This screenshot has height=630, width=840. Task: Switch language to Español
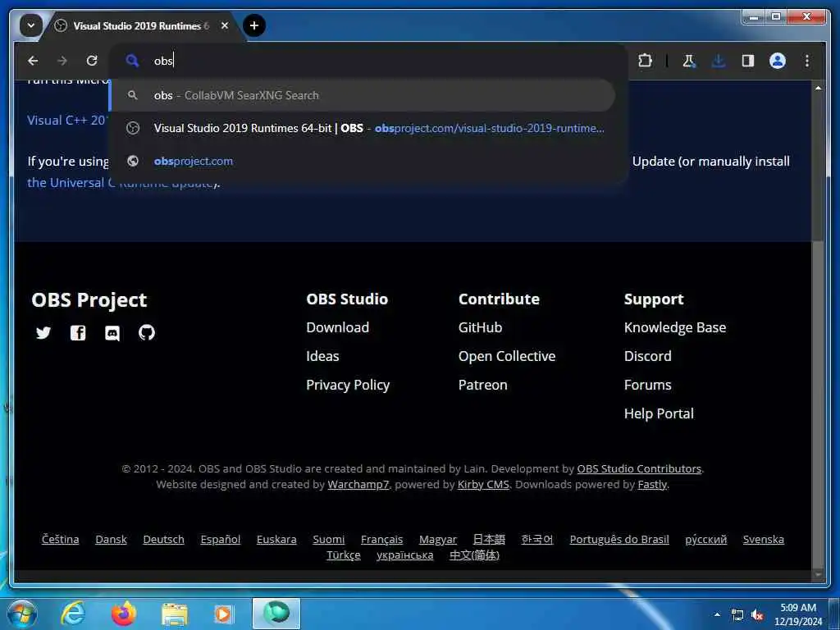[x=220, y=540]
